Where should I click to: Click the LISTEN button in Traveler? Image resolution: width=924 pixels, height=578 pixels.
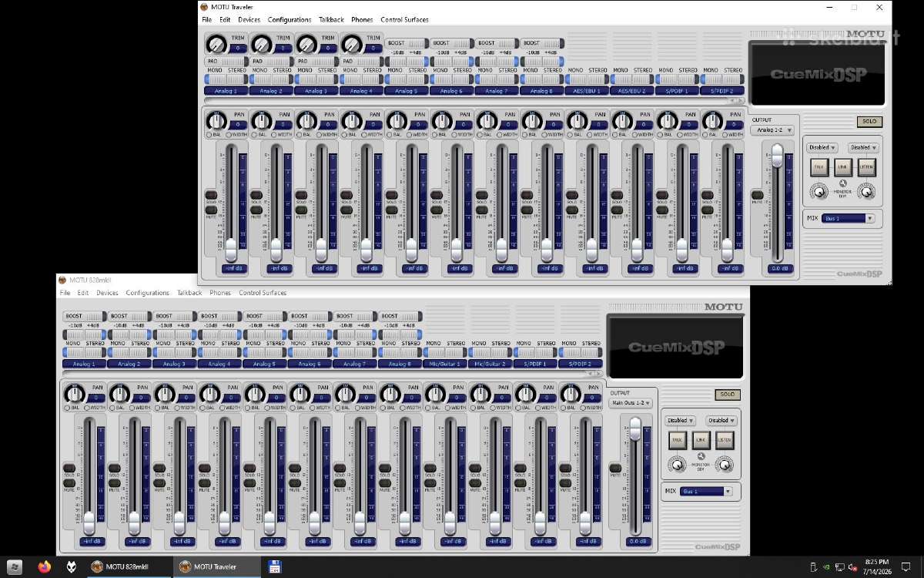click(x=867, y=166)
